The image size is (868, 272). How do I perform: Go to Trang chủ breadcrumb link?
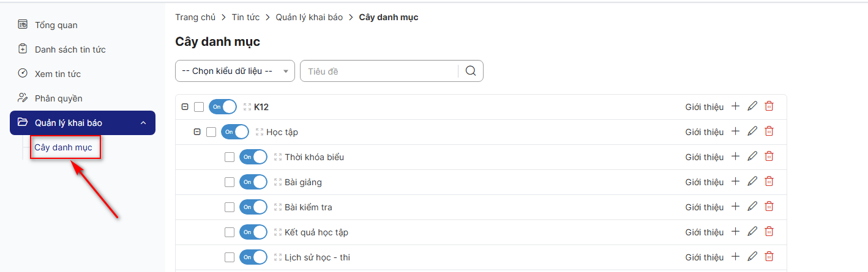point(195,17)
